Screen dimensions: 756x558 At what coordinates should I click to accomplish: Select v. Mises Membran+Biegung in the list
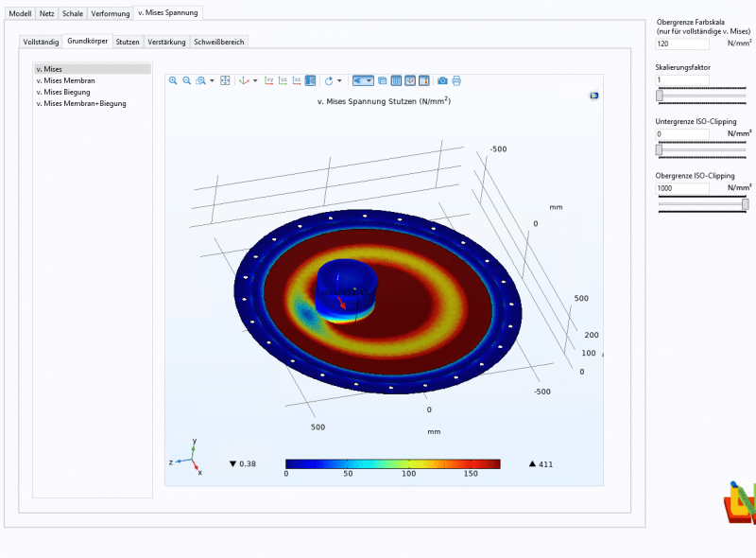click(81, 102)
